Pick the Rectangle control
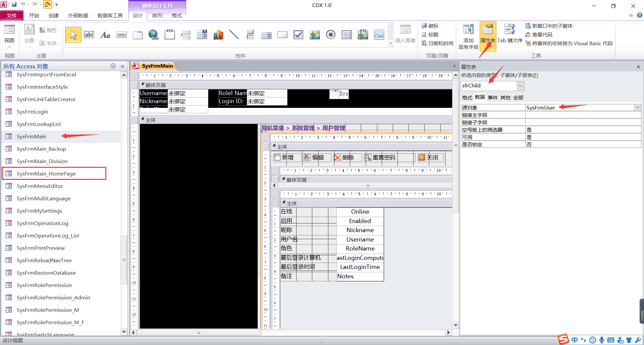Screen dimensions: 644x345 pos(282,35)
